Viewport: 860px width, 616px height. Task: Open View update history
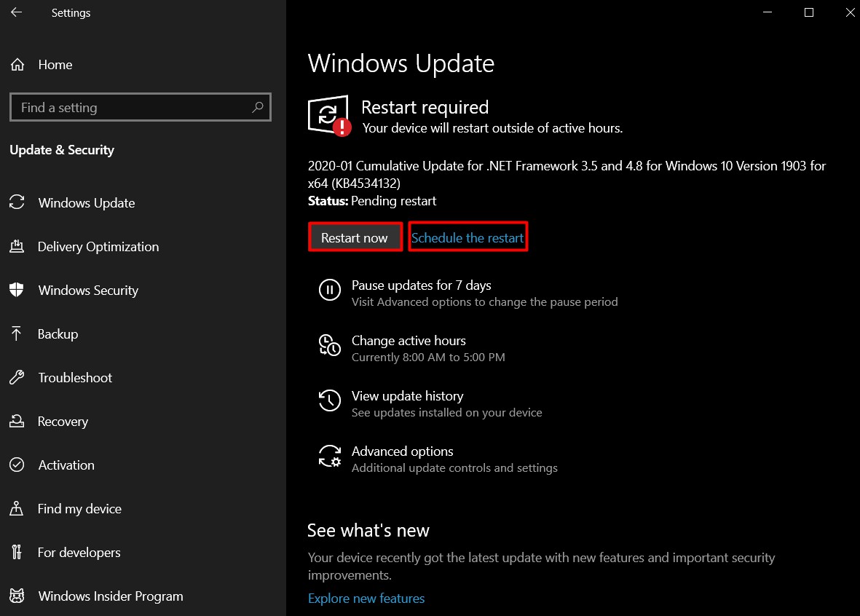(x=408, y=396)
